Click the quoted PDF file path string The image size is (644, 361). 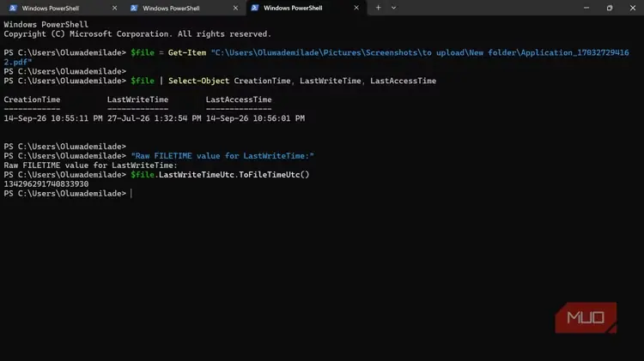click(316, 57)
